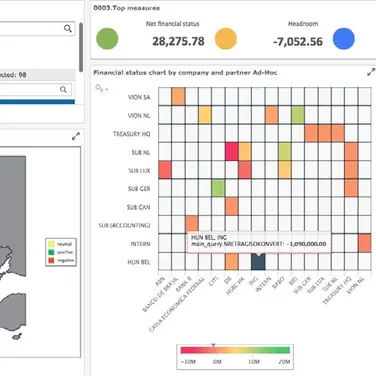Click the orange INTERN / VION NL cell
The width and height of the screenshot is (376, 376).
[365, 243]
